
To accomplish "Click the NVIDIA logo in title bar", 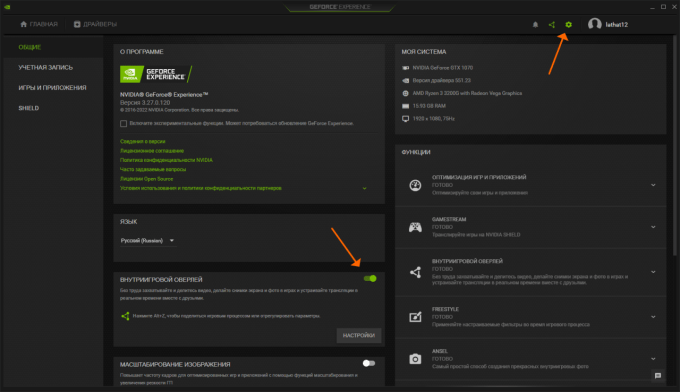I will pyautogui.click(x=7, y=7).
